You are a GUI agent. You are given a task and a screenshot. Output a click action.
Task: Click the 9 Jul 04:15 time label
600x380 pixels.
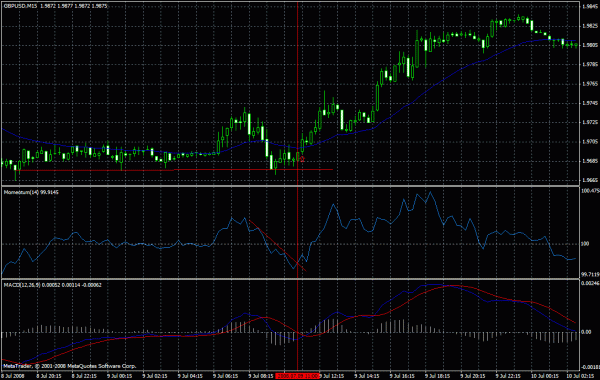(190, 376)
